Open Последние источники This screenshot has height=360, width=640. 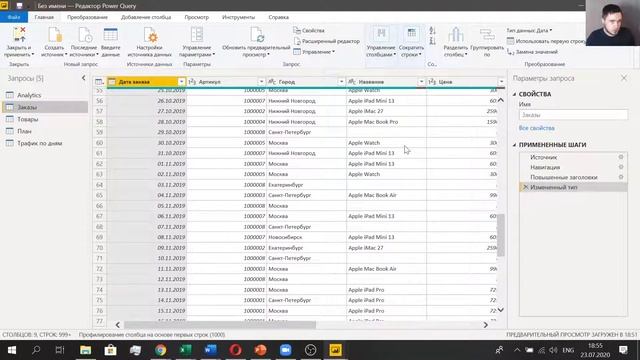(84, 41)
